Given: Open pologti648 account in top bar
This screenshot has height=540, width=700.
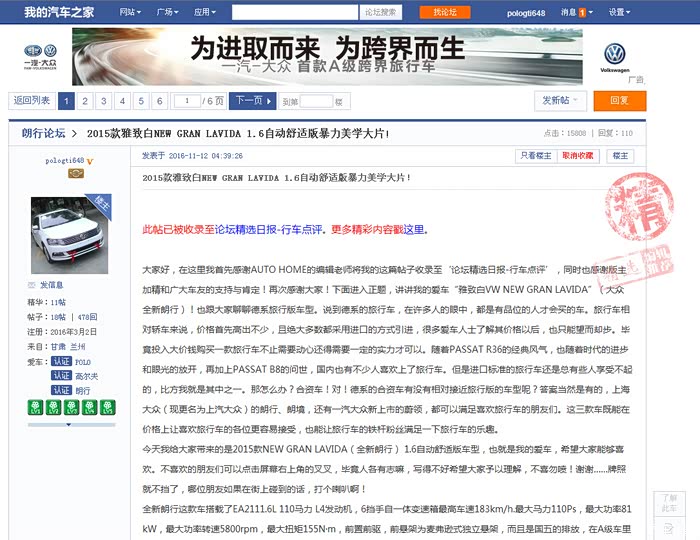Looking at the screenshot, I should (x=526, y=13).
